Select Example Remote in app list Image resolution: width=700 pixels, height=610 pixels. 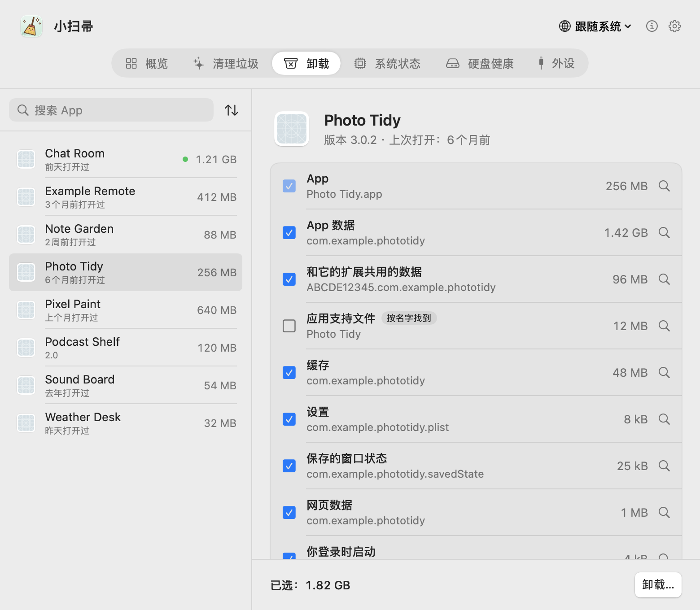point(126,197)
